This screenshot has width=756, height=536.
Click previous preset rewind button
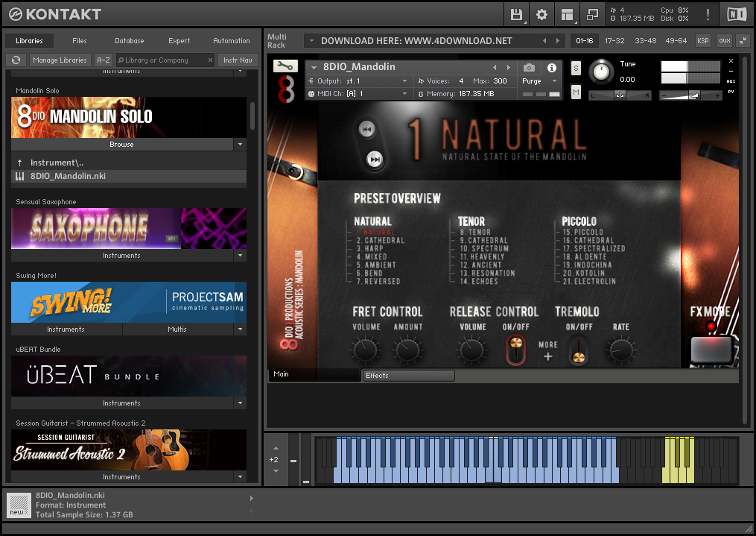click(366, 129)
